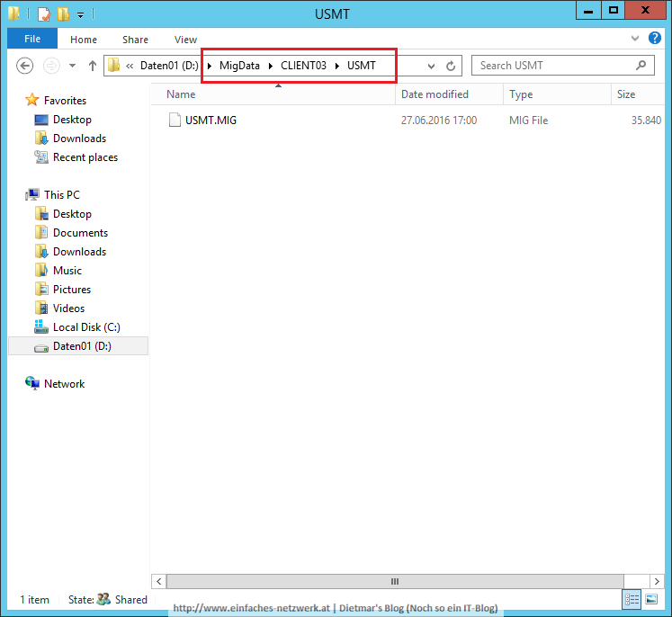The height and width of the screenshot is (617, 672).
Task: Open the Music folder
Action: click(67, 271)
